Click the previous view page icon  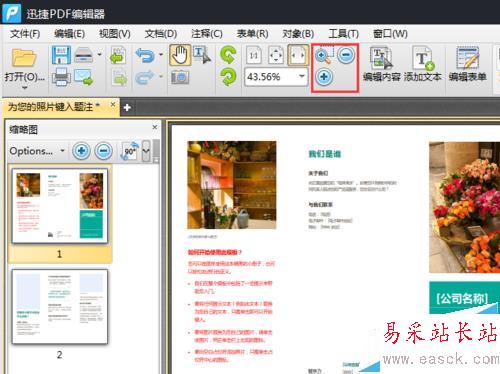coord(118,55)
